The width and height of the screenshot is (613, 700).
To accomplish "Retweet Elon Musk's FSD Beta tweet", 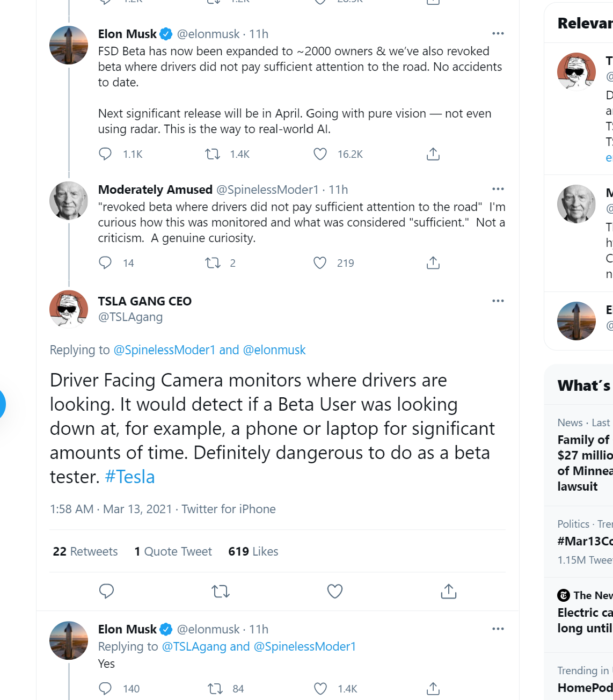I will (x=213, y=155).
